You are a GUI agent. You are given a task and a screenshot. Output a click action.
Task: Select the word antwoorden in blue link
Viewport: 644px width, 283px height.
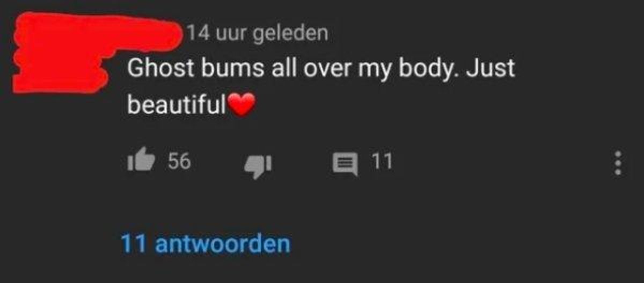coord(223,244)
